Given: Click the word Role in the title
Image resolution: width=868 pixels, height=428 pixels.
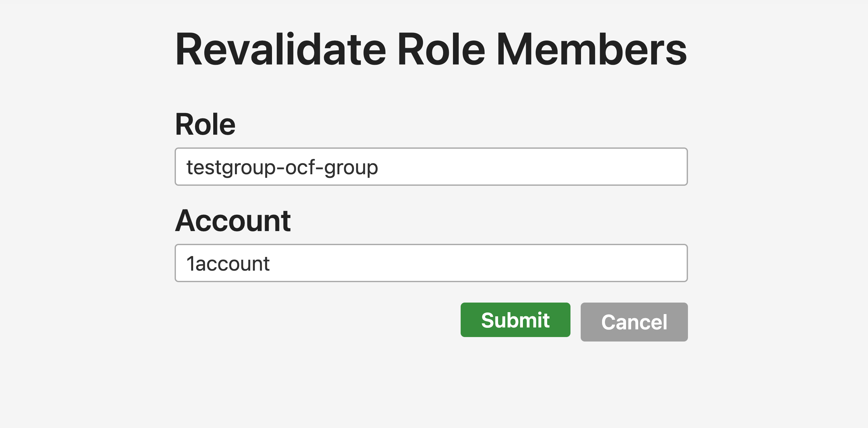Looking at the screenshot, I should [x=442, y=49].
